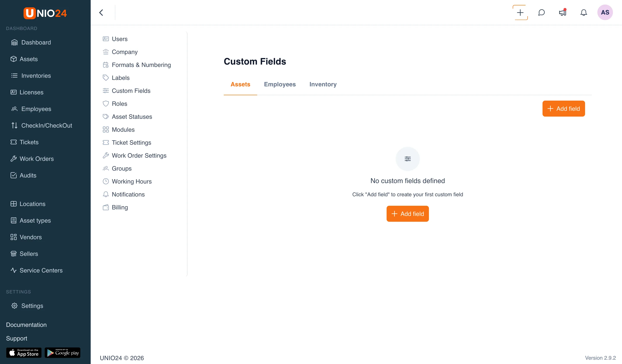Open Work Order Settings

pos(134,155)
